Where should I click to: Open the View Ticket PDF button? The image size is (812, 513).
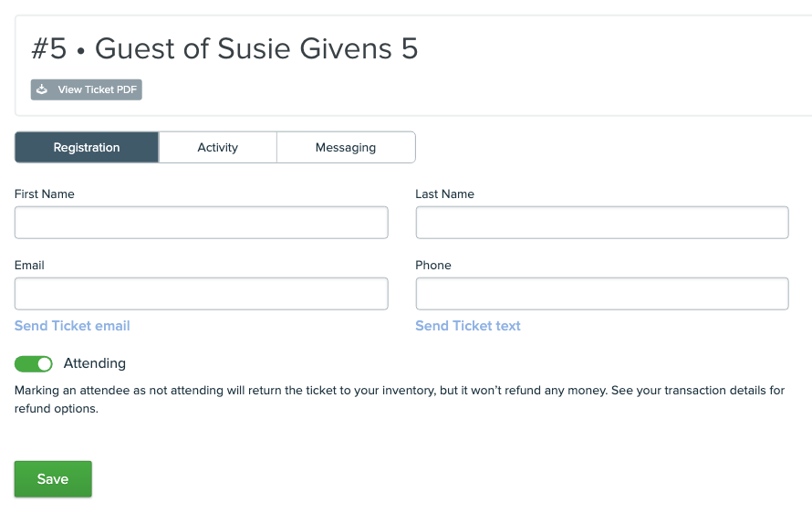[87, 89]
